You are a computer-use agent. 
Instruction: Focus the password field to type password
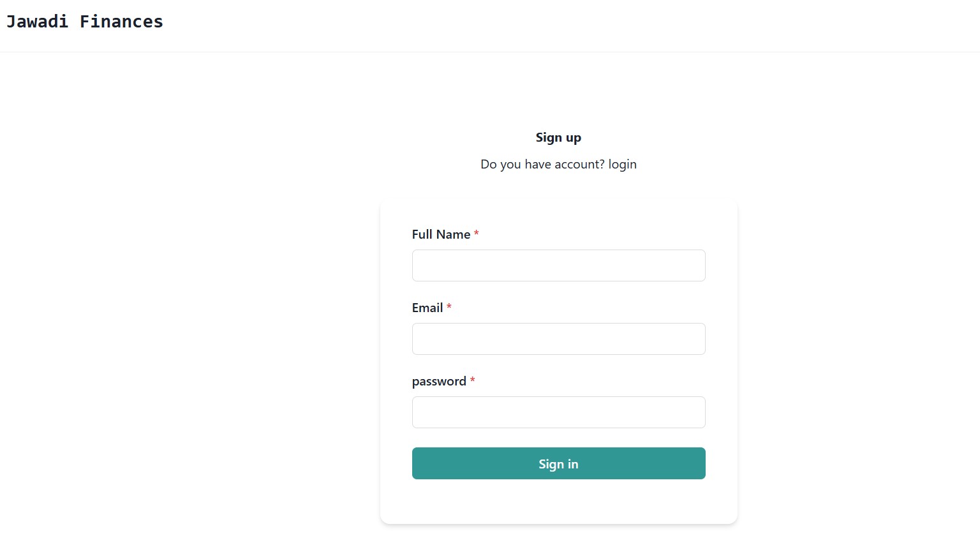click(558, 412)
